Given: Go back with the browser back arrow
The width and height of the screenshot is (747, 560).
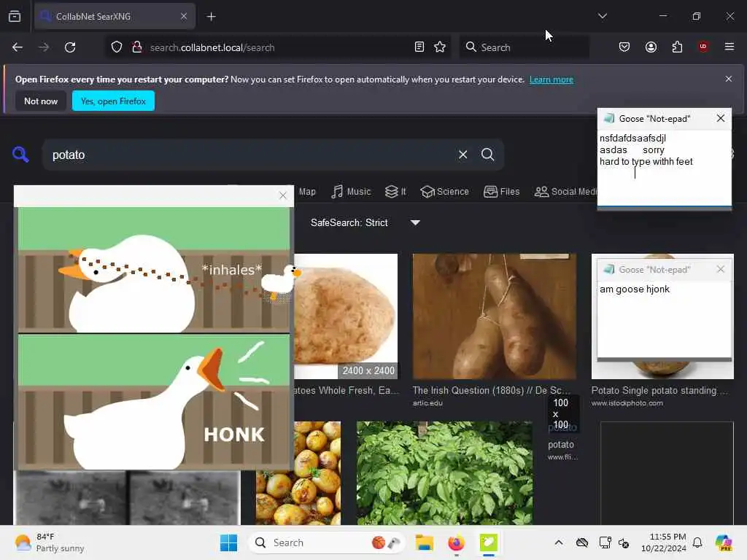Looking at the screenshot, I should 18,47.
